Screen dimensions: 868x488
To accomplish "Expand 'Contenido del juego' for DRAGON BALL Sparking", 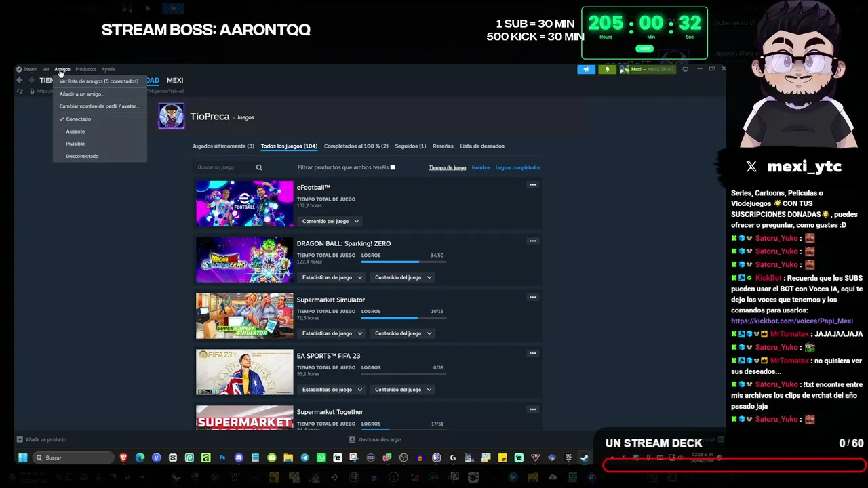I will point(403,277).
